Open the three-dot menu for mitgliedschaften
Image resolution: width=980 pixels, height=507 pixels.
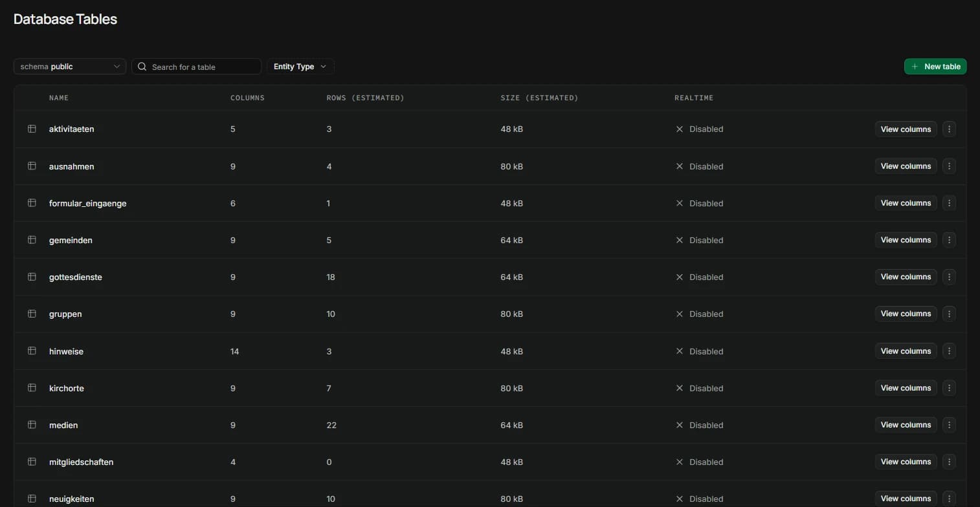[950, 462]
